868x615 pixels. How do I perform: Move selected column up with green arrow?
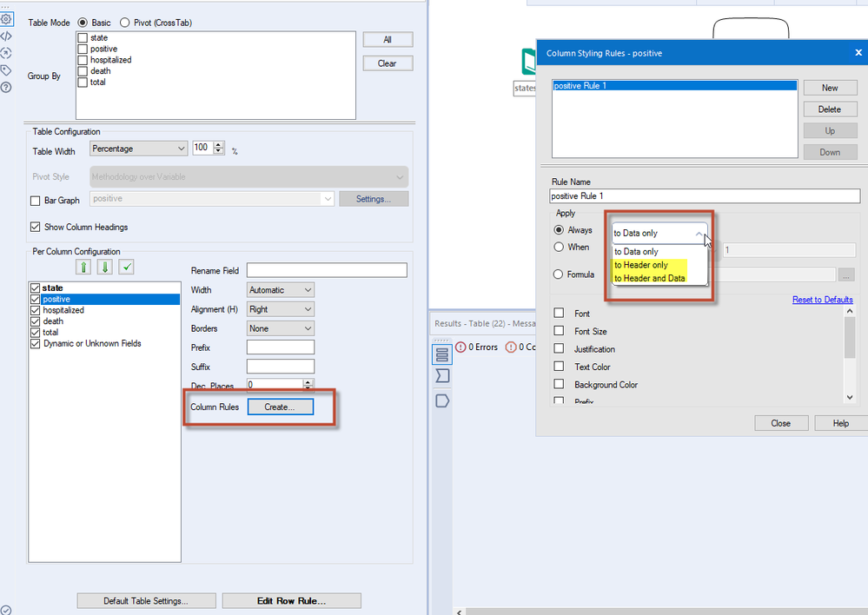83,268
